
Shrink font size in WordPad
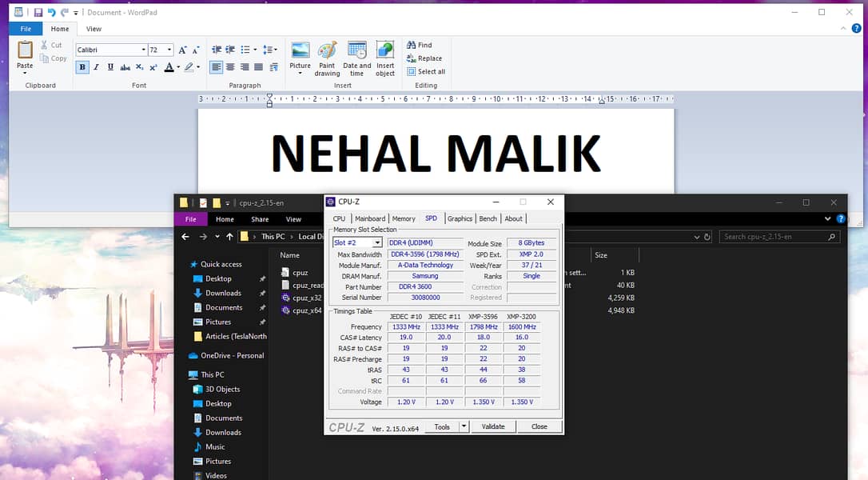[195, 50]
